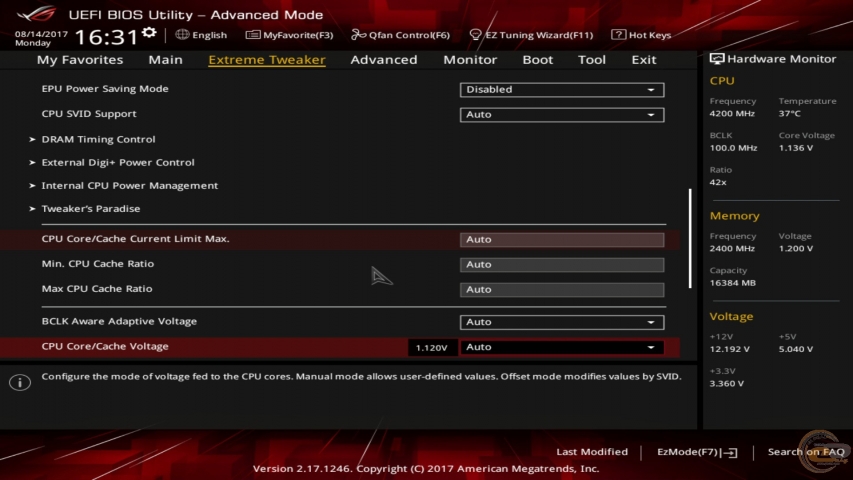Go to the Advanced tab
The width and height of the screenshot is (853, 480).
click(384, 59)
